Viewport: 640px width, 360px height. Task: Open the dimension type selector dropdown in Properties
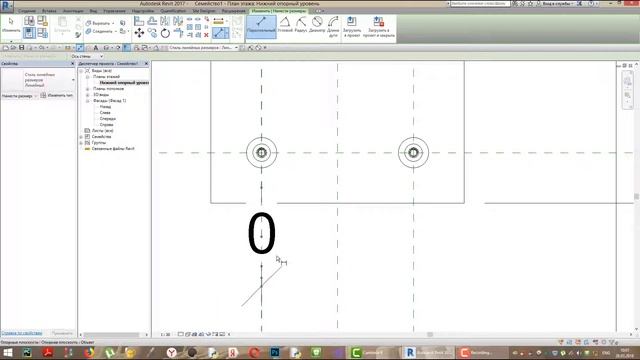38,80
